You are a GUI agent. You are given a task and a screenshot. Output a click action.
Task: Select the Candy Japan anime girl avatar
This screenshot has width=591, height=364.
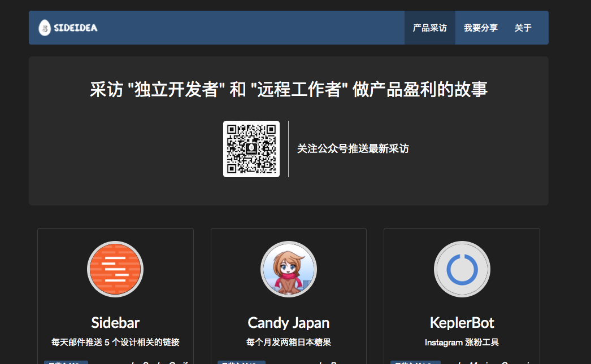click(x=289, y=269)
